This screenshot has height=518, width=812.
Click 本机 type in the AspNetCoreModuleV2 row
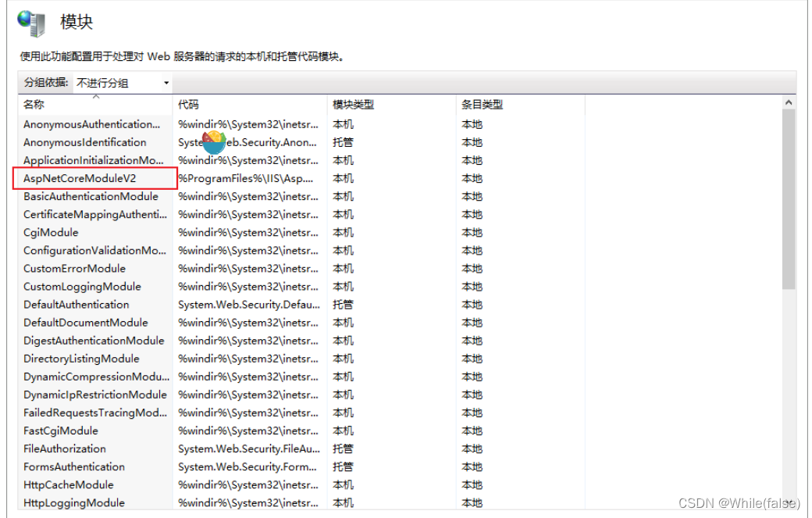[x=343, y=179]
